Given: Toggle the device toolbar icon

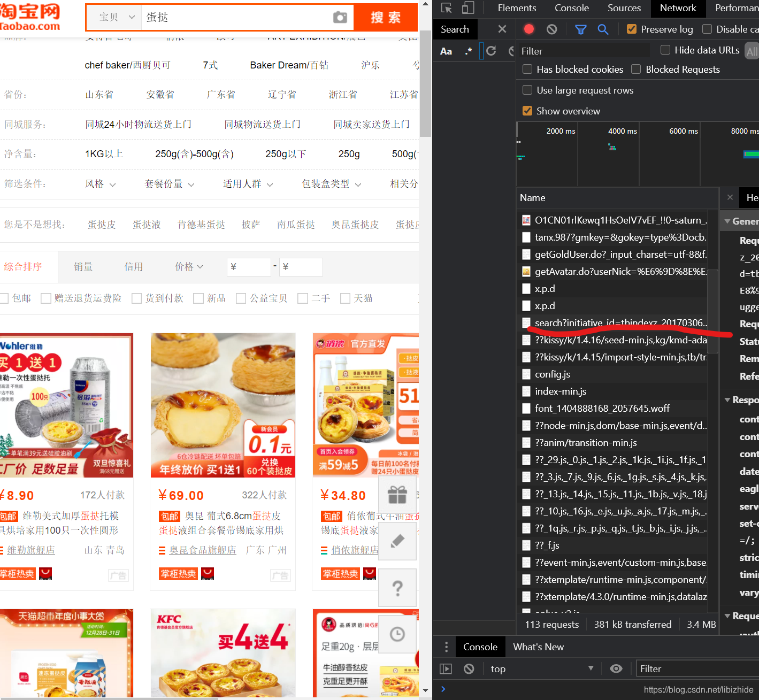Looking at the screenshot, I should [x=468, y=8].
